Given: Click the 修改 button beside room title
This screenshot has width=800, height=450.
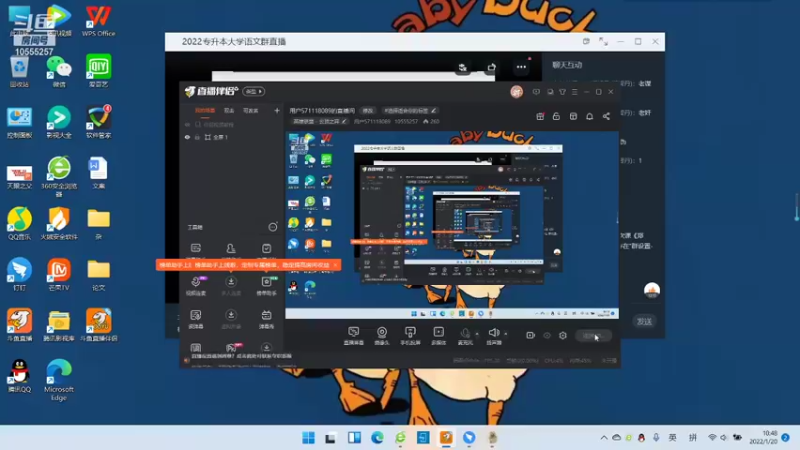Looking at the screenshot, I should click(x=367, y=111).
